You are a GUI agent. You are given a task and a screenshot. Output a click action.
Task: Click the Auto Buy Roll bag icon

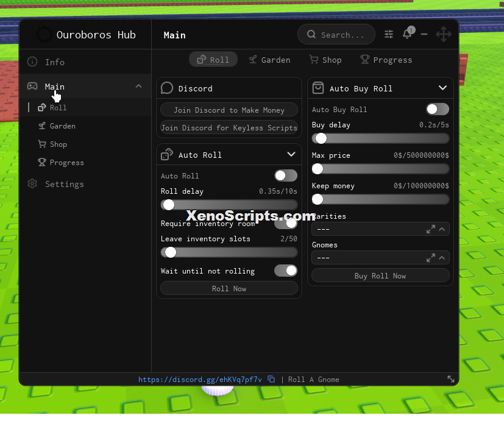point(318,88)
